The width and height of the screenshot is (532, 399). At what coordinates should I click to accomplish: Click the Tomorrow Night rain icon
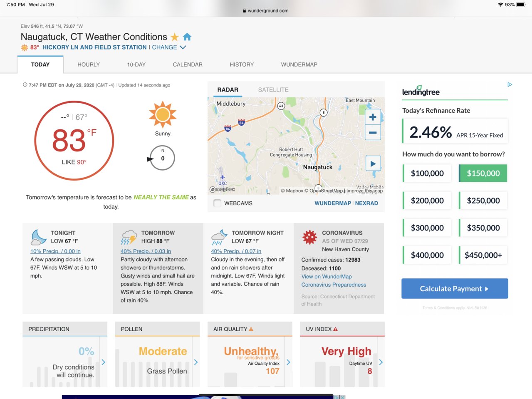(219, 237)
